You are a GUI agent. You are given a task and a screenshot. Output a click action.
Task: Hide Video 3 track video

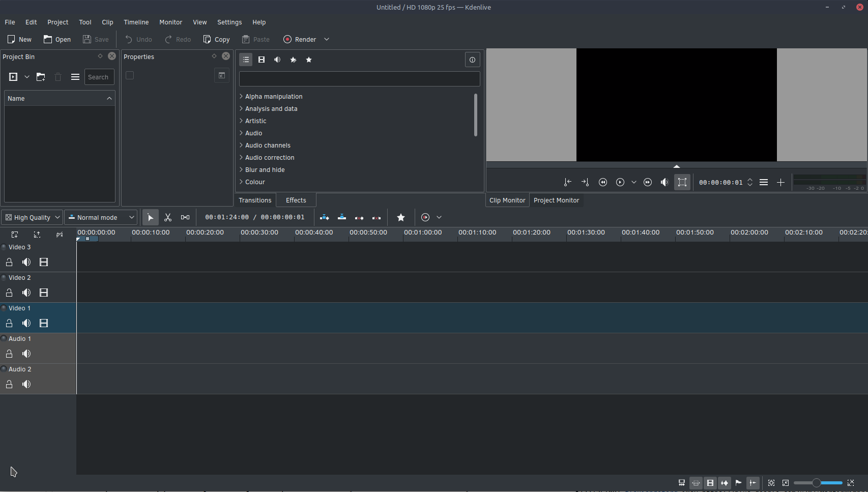pyautogui.click(x=44, y=262)
